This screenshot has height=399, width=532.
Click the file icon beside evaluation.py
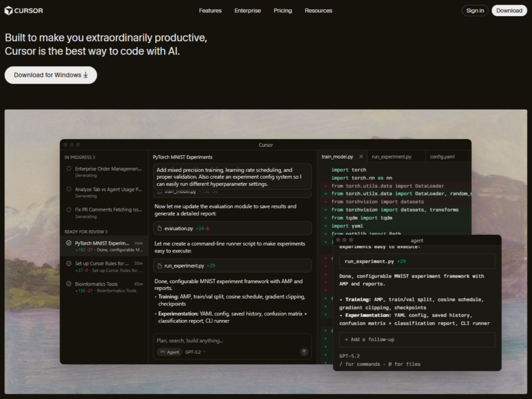[x=160, y=229]
